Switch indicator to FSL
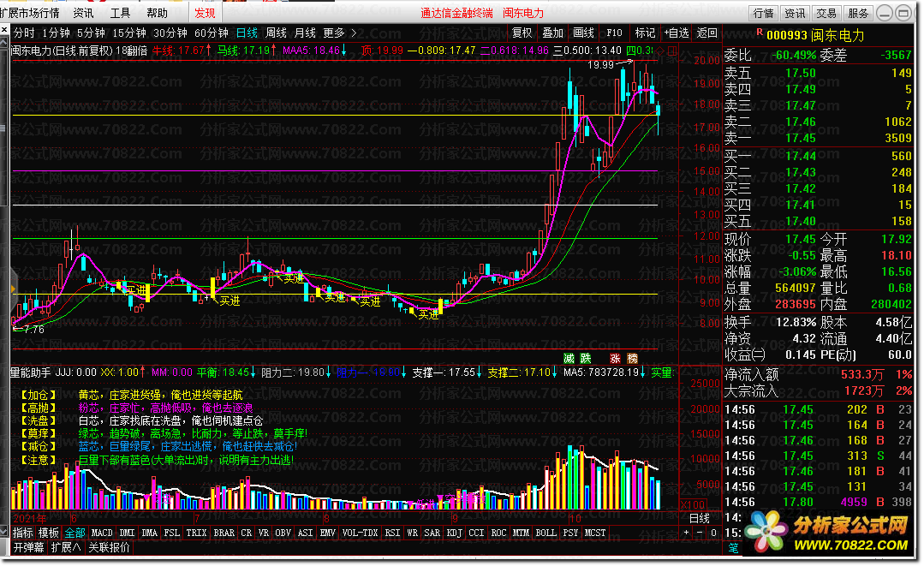The image size is (924, 566). tap(171, 533)
